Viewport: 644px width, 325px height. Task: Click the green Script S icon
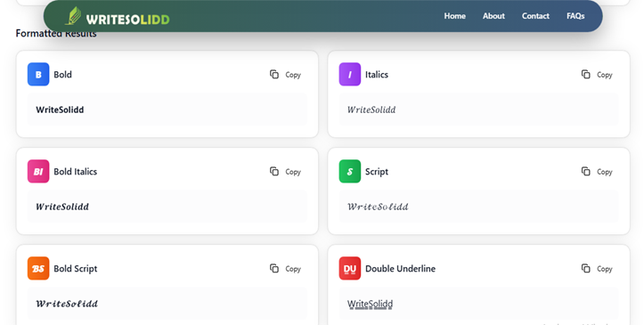[350, 171]
